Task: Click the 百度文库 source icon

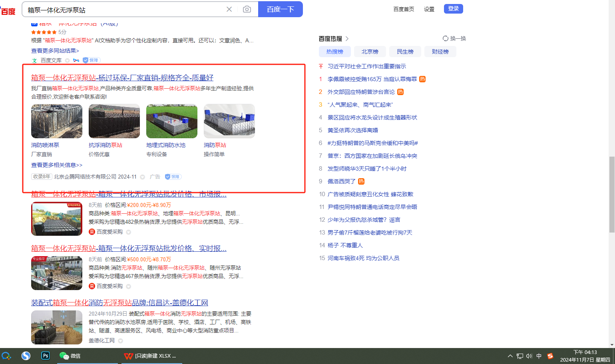Action: click(x=34, y=61)
